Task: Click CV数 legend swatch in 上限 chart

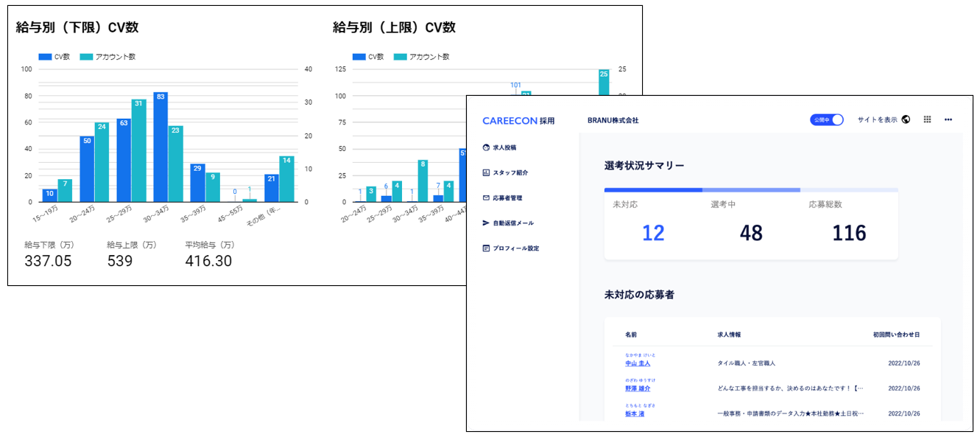Action: pos(359,57)
